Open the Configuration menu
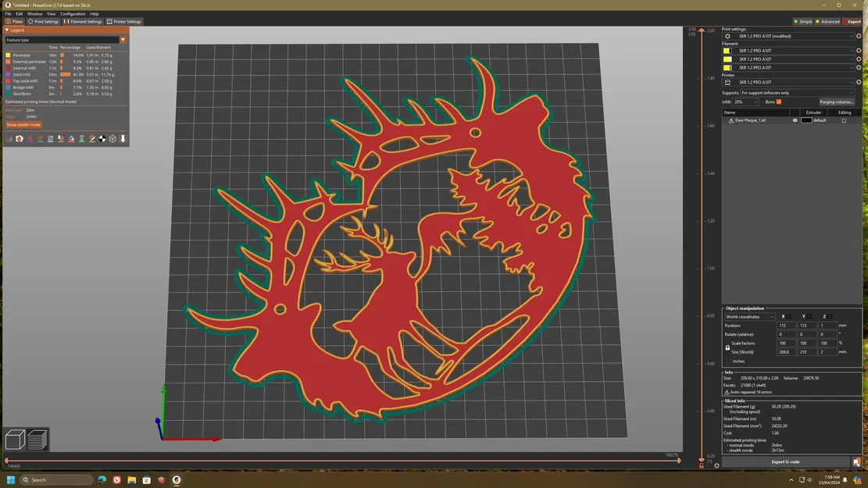The image size is (868, 488). (x=73, y=14)
